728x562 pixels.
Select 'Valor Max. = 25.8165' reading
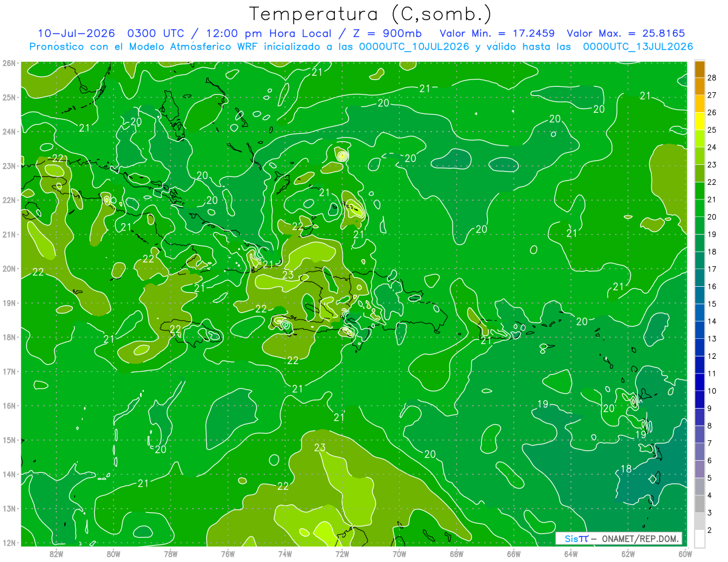[627, 33]
